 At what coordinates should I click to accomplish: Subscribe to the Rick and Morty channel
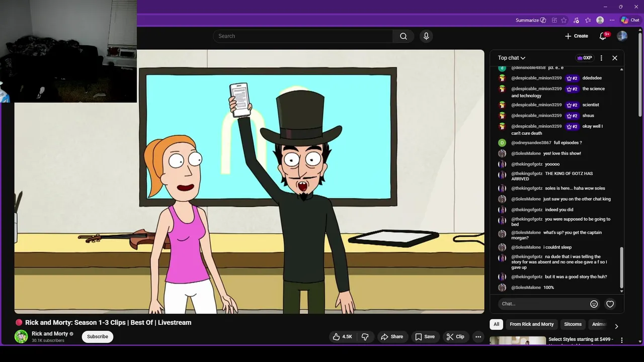pyautogui.click(x=98, y=337)
